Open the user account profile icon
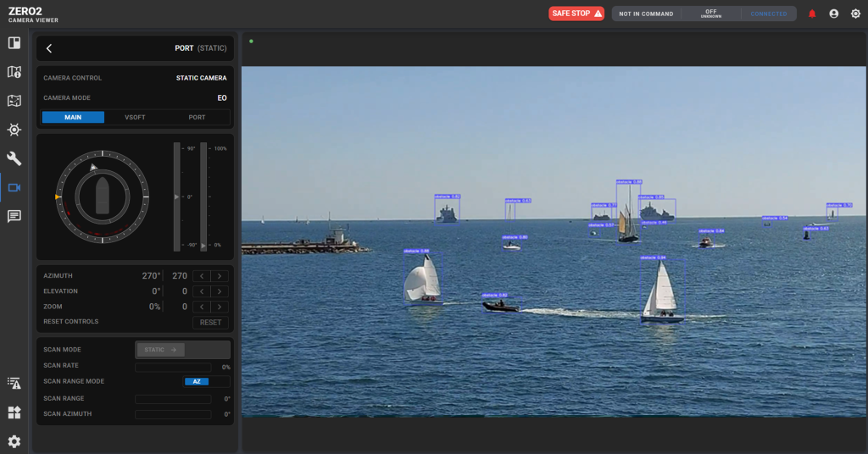The height and width of the screenshot is (454, 868). (834, 14)
